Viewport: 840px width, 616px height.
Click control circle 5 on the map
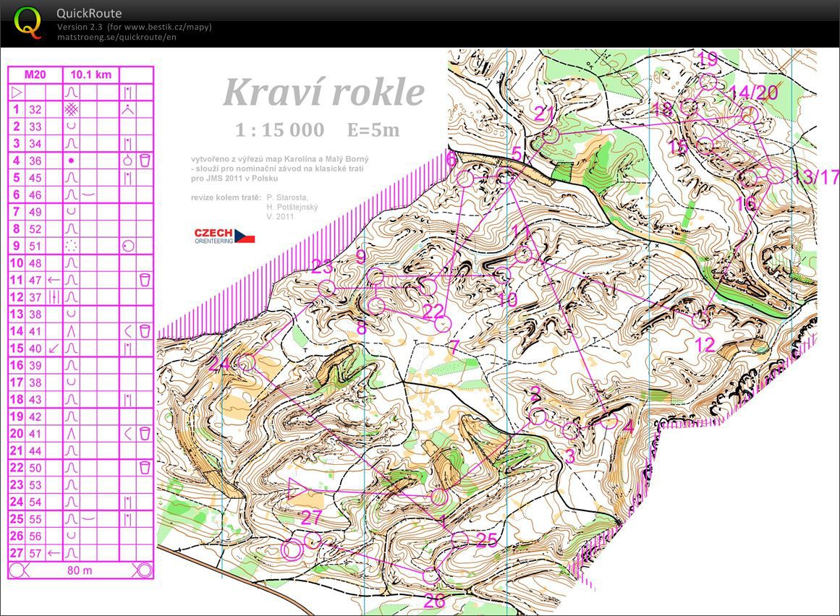click(505, 176)
